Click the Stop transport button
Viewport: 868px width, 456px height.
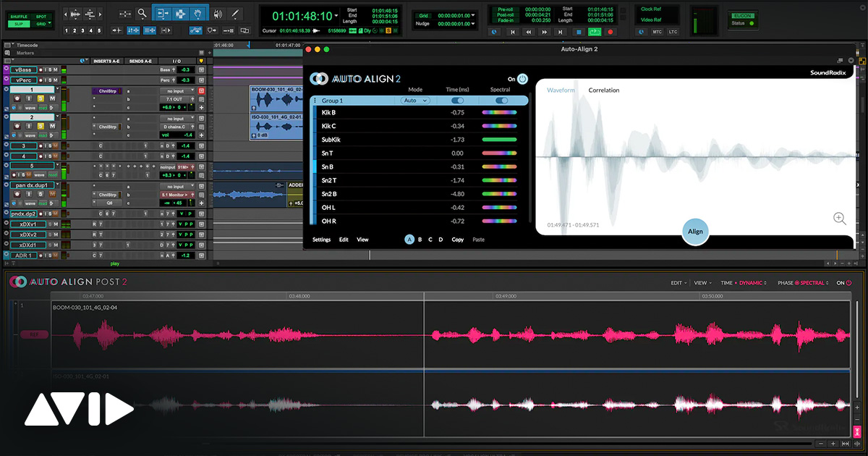[578, 32]
